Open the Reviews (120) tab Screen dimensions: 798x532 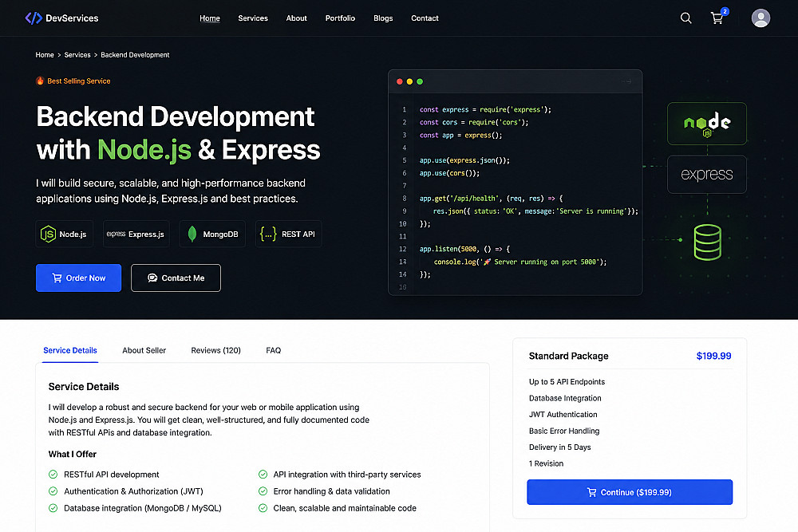(x=215, y=350)
